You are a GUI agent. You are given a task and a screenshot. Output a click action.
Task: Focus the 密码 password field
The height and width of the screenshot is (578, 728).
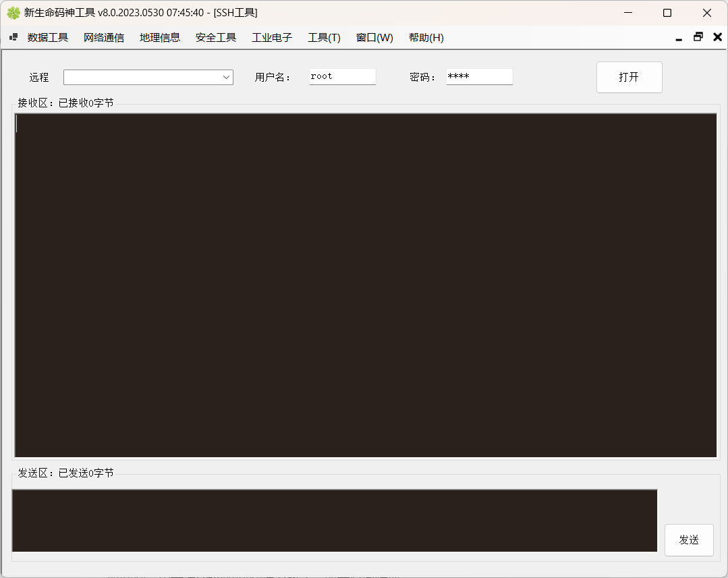pos(480,77)
